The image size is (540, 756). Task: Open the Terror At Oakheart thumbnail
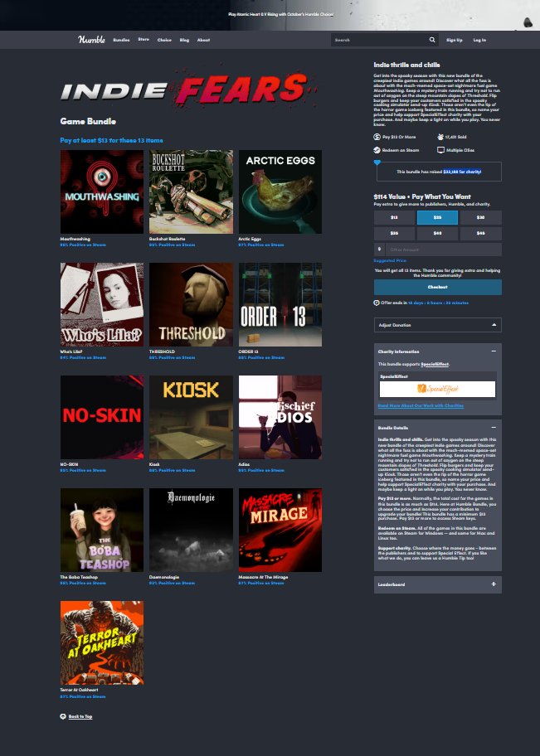pos(102,642)
